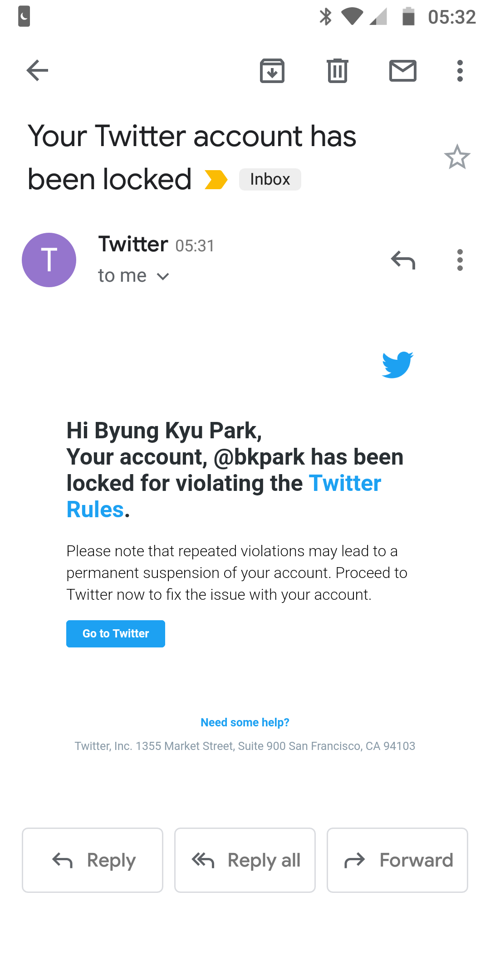Viewport: 490px width, 980px height.
Task: Forward this email
Action: (397, 860)
